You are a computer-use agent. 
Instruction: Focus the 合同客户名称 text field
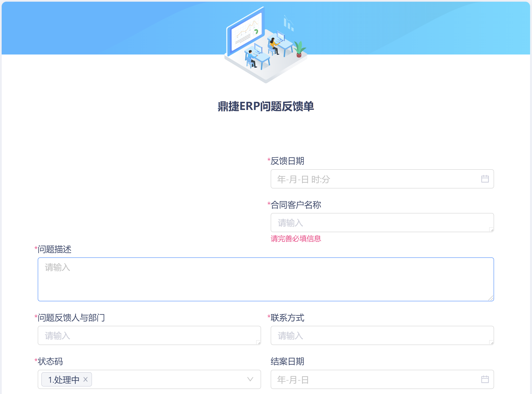pos(382,223)
